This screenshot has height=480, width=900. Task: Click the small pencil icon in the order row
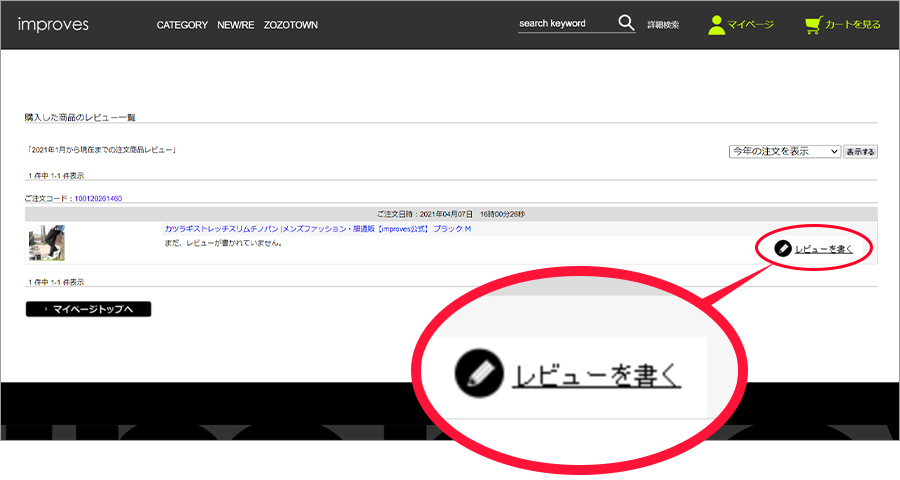783,248
